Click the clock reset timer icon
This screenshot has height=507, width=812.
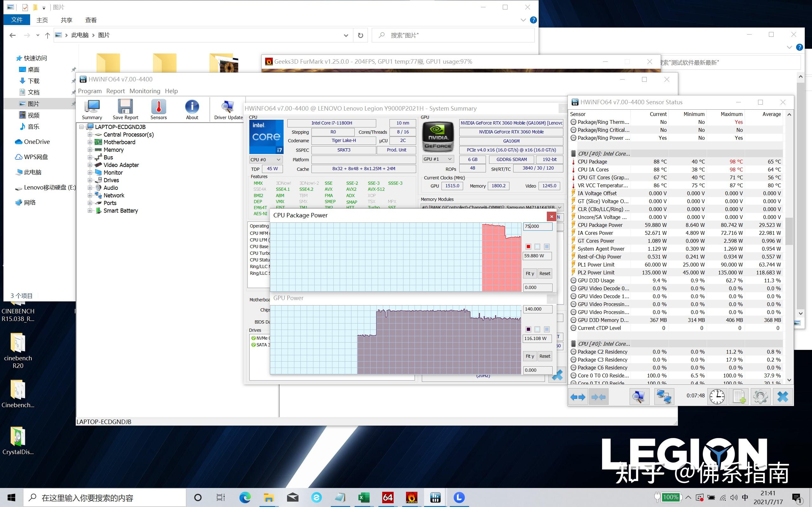(717, 397)
